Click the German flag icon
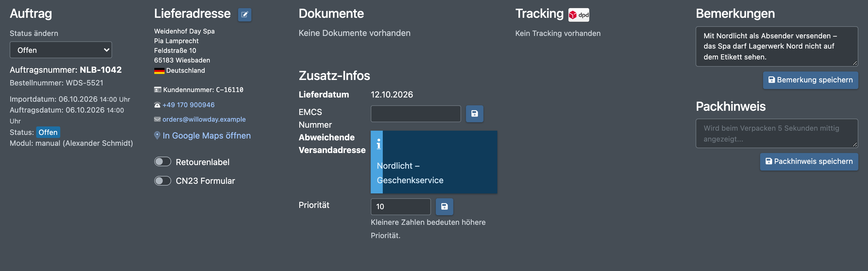This screenshot has height=271, width=868. [x=159, y=71]
